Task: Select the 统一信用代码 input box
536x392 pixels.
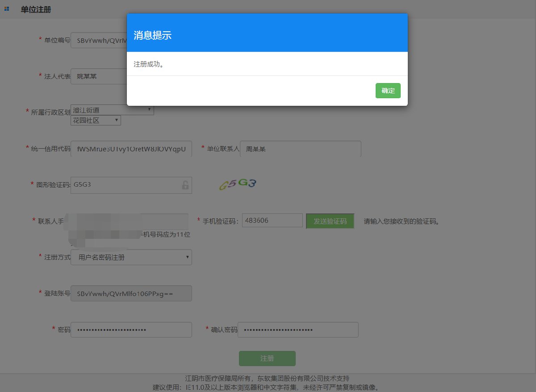Action: tap(131, 149)
